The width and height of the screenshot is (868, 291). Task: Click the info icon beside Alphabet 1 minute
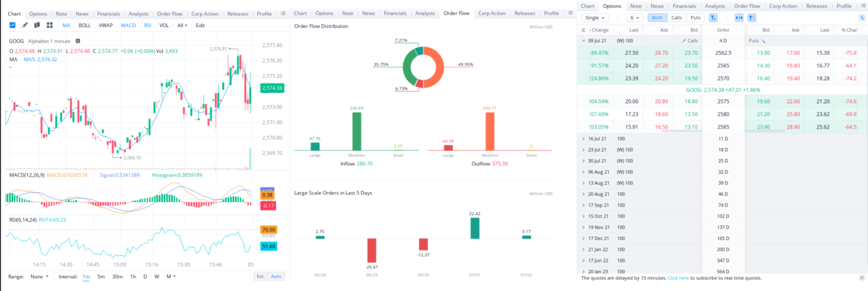[77, 41]
